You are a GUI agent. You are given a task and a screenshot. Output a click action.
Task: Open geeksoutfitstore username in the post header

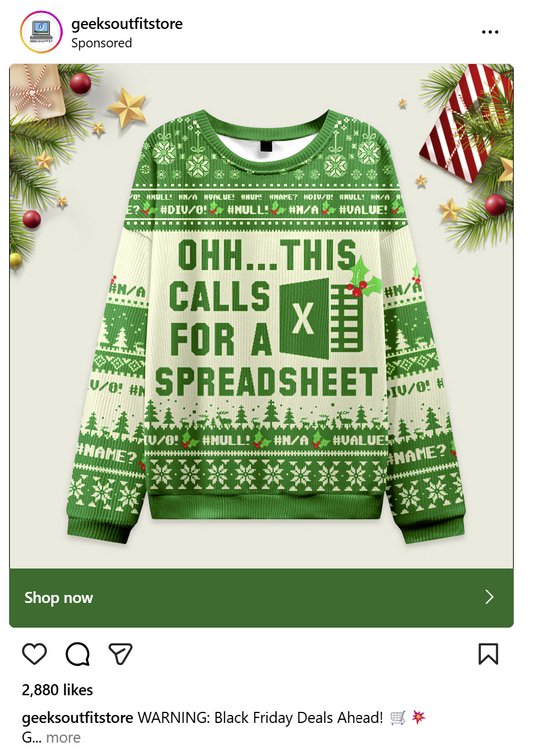coord(127,23)
